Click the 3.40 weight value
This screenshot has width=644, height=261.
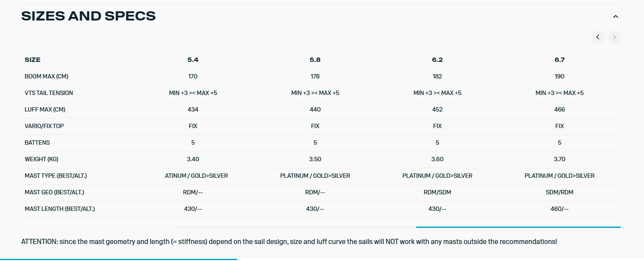(193, 159)
